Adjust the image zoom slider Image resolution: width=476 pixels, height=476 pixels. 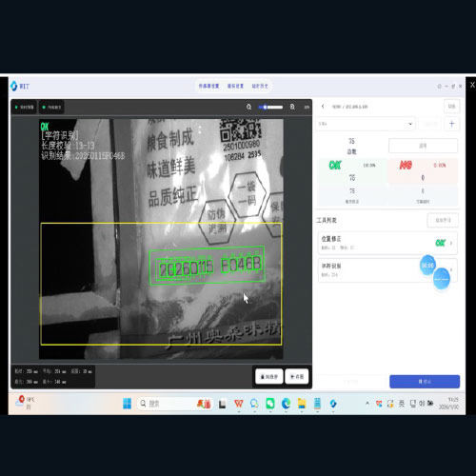[270, 108]
